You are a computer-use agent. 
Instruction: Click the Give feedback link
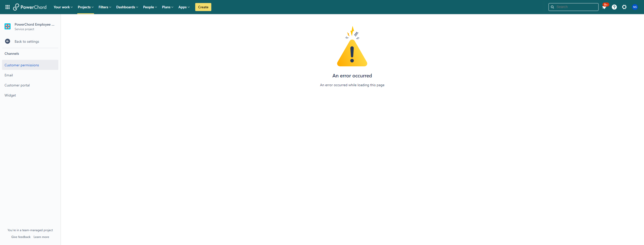click(21, 237)
